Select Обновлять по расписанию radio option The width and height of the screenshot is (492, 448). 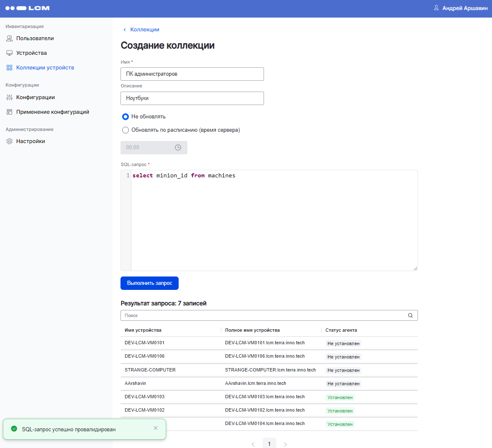click(x=125, y=130)
